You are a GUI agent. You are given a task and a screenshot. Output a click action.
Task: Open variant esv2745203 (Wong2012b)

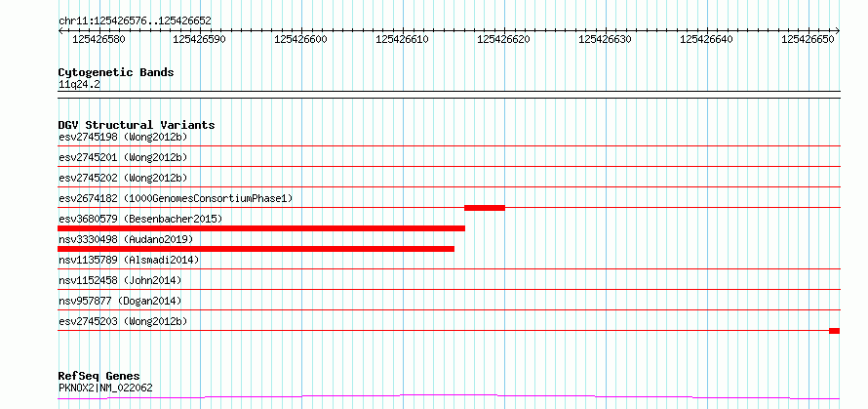123,321
